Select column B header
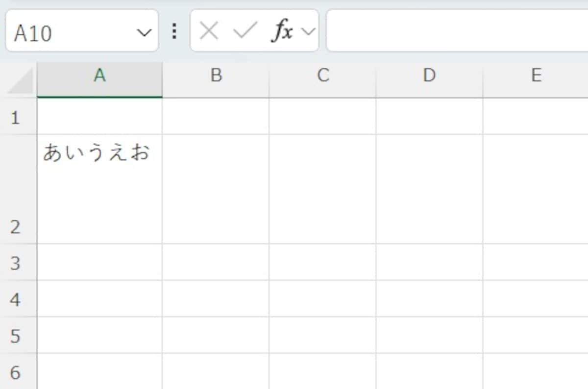Screen dimensions: 588x389 pos(216,76)
